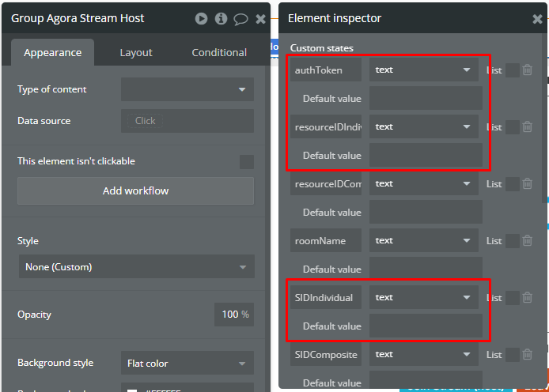Open the info icon for Group Agora Stream Host
Image resolution: width=549 pixels, height=392 pixels.
point(221,18)
